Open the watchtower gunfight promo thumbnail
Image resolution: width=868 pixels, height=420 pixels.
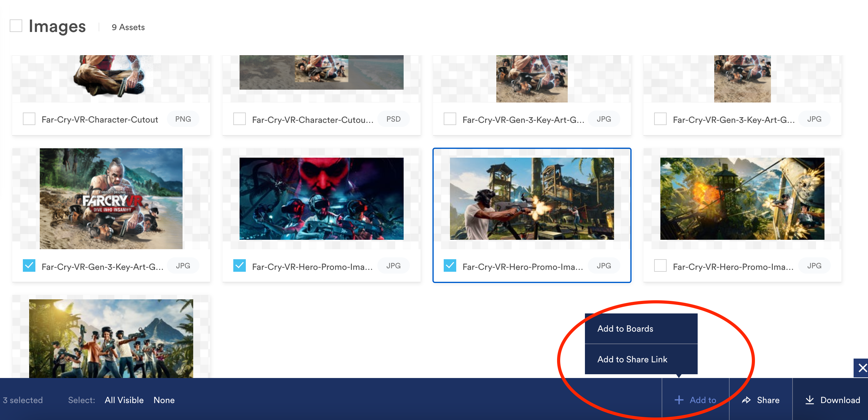532,199
